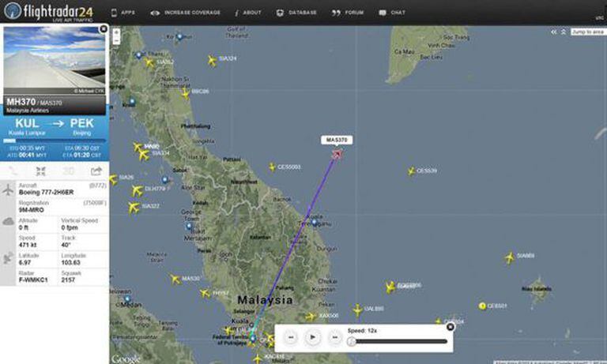Open the Apps menu

click(x=123, y=13)
